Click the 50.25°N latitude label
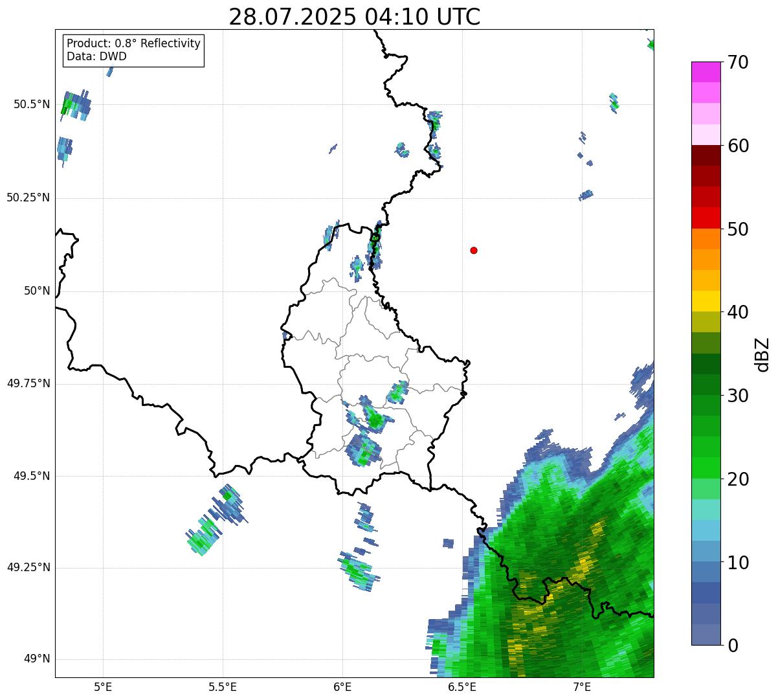 click(28, 198)
